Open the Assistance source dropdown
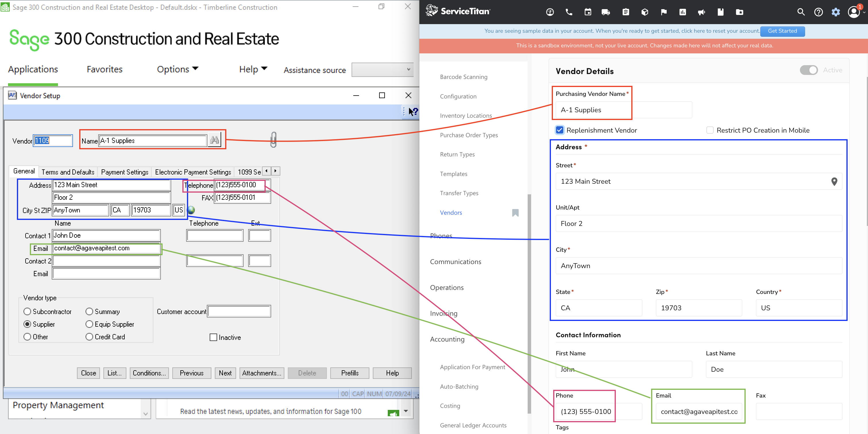Image resolution: width=868 pixels, height=434 pixels. pos(383,69)
